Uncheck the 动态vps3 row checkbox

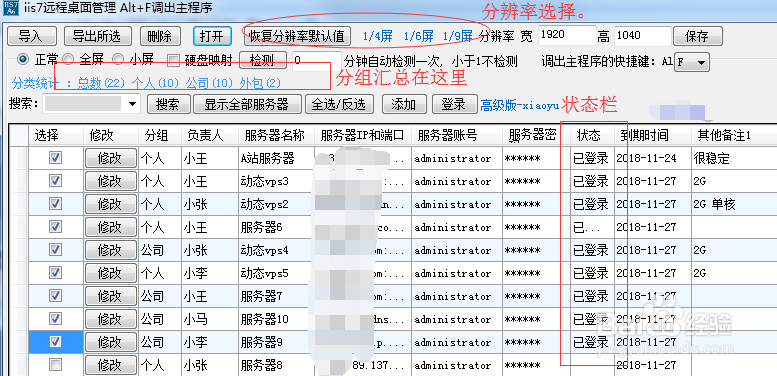point(56,181)
